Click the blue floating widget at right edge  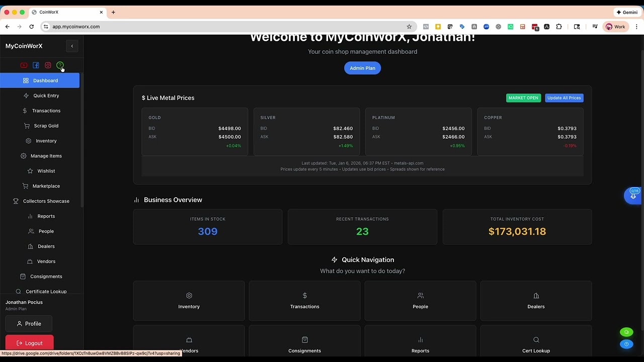(633, 196)
